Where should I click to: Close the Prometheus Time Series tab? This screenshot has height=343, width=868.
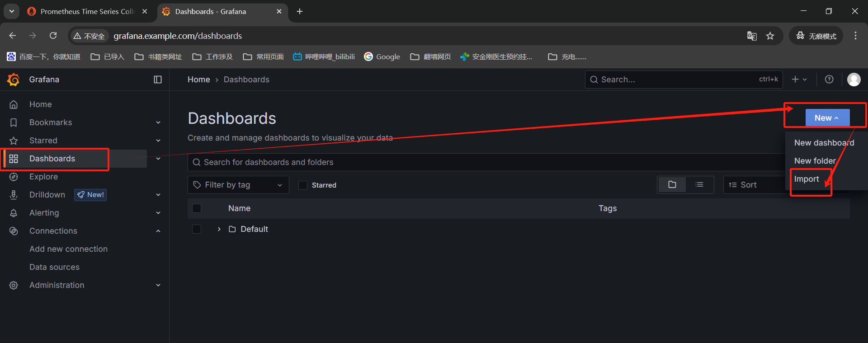click(x=145, y=11)
